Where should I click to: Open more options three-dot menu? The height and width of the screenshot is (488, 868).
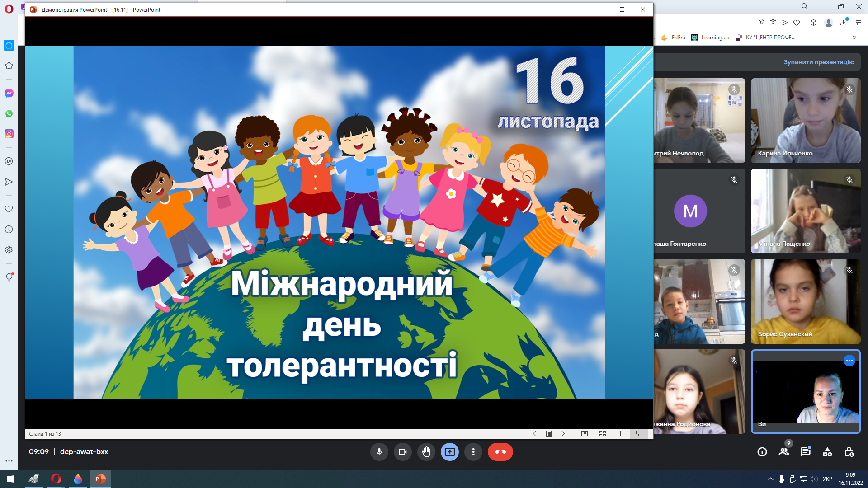[473, 452]
